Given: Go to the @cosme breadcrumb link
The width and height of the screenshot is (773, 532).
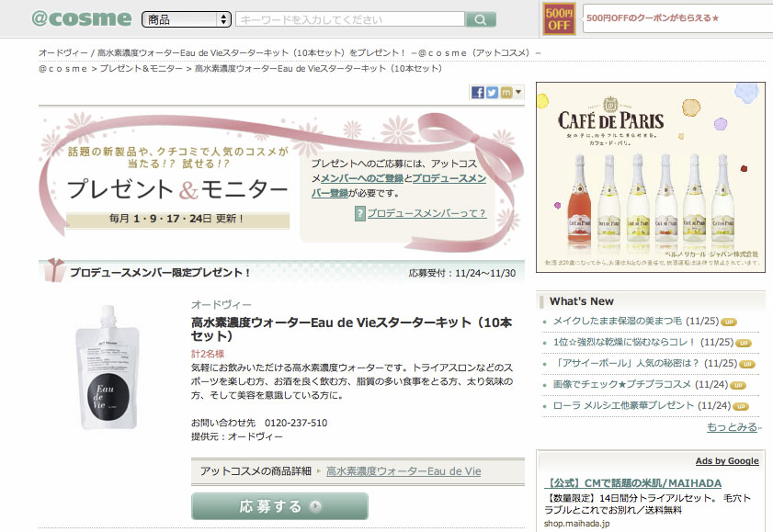Looking at the screenshot, I should [63, 69].
